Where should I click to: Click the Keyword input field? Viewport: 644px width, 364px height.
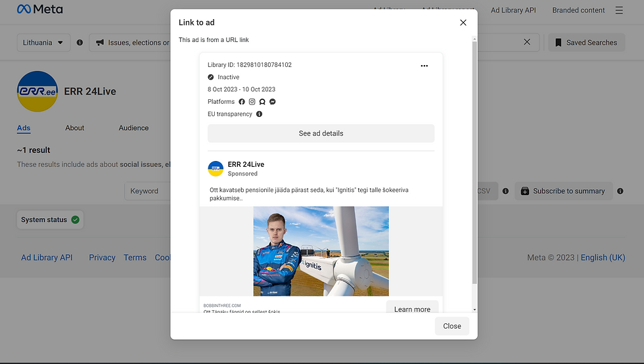(x=147, y=191)
